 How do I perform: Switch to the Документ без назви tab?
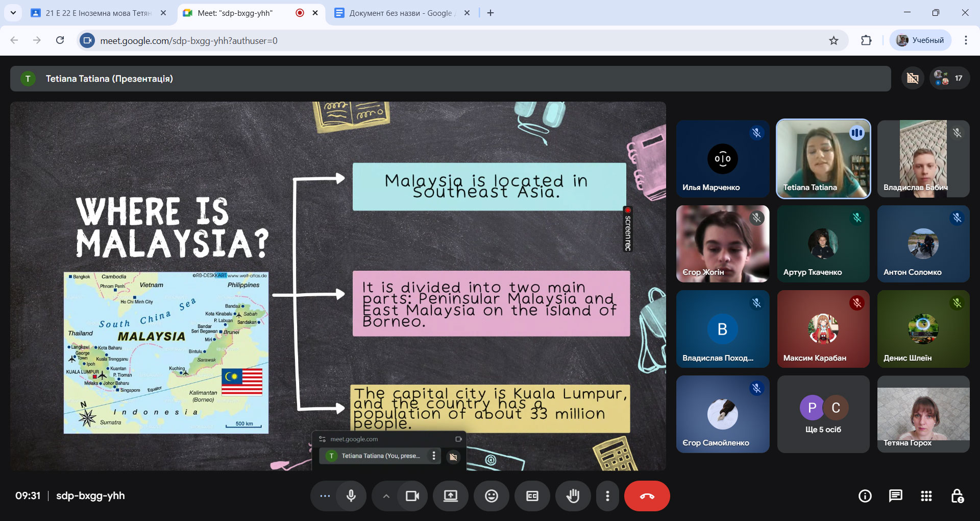point(400,13)
